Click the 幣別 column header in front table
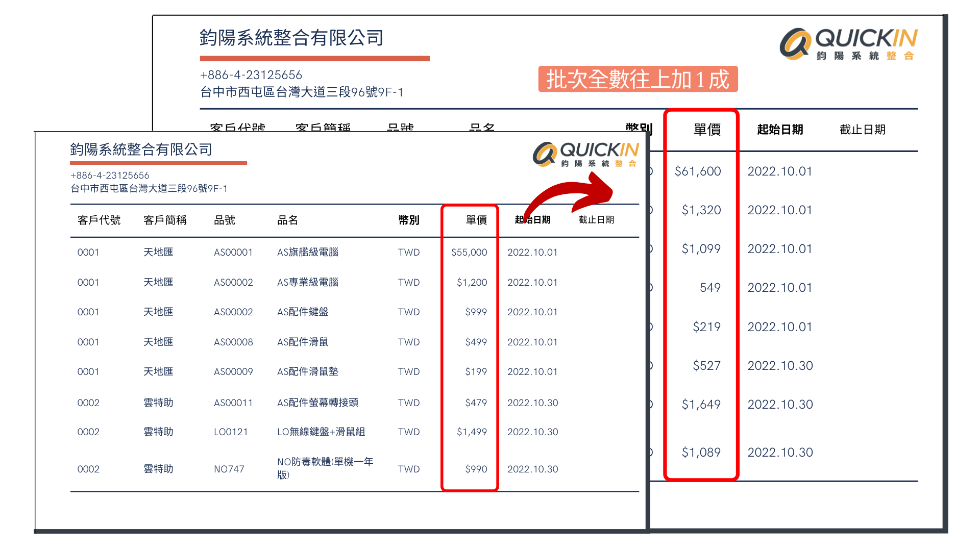This screenshot has height=551, width=980. 409,220
